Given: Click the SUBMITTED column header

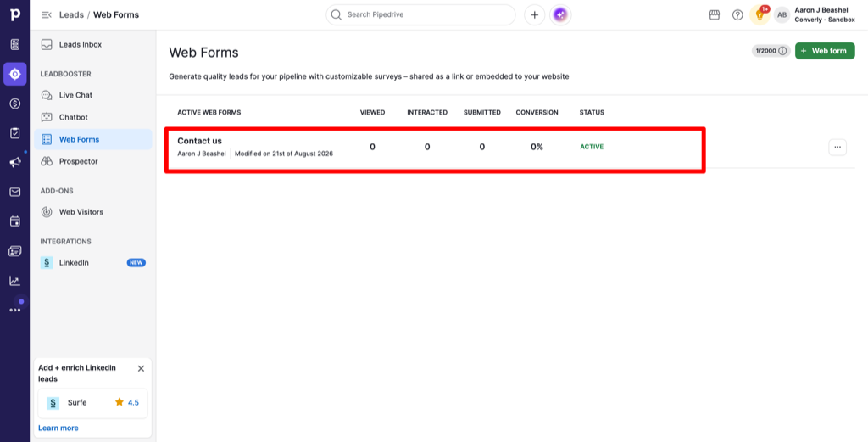Looking at the screenshot, I should click(482, 113).
